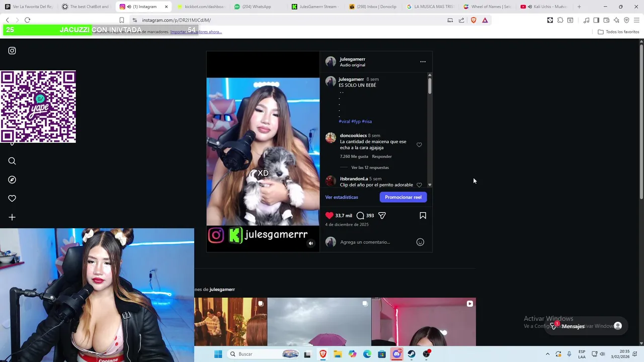Go to Instagram home via logo icon
The width and height of the screenshot is (644, 362).
click(x=12, y=51)
